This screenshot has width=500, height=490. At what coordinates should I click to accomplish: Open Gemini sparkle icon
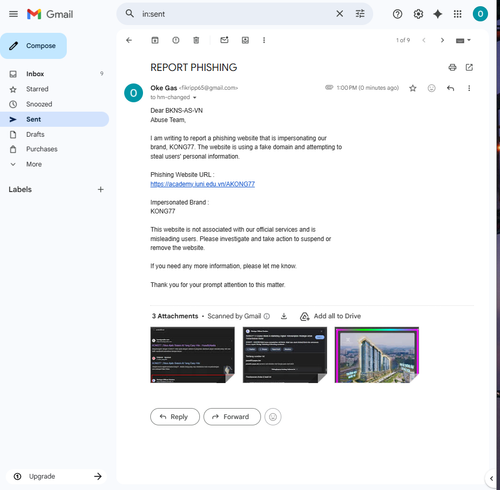tap(438, 14)
